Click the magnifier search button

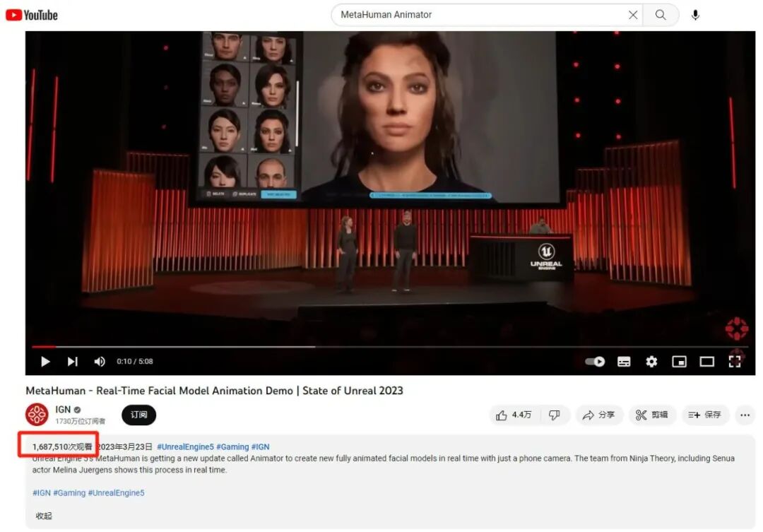tap(661, 15)
